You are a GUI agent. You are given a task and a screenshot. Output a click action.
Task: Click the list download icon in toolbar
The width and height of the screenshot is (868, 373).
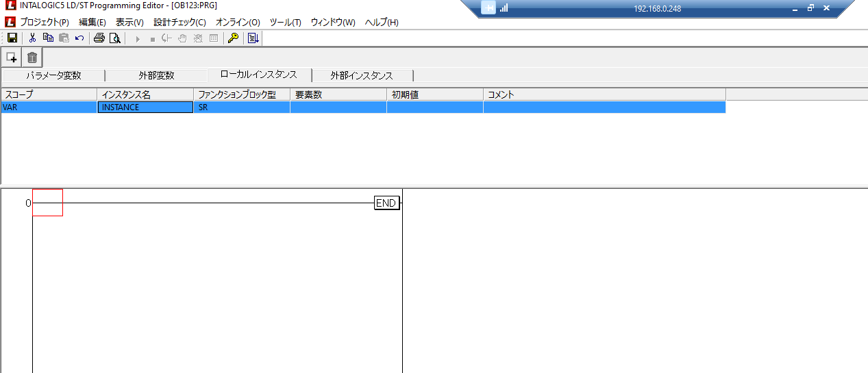[253, 38]
